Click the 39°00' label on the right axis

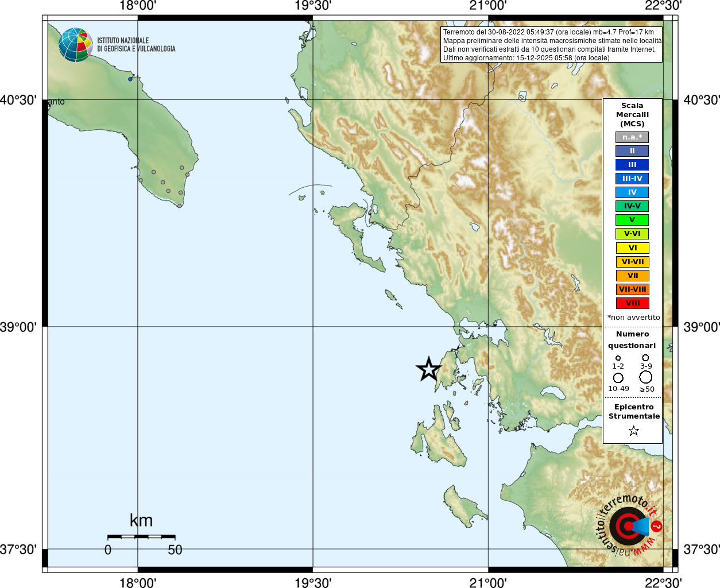click(x=702, y=327)
